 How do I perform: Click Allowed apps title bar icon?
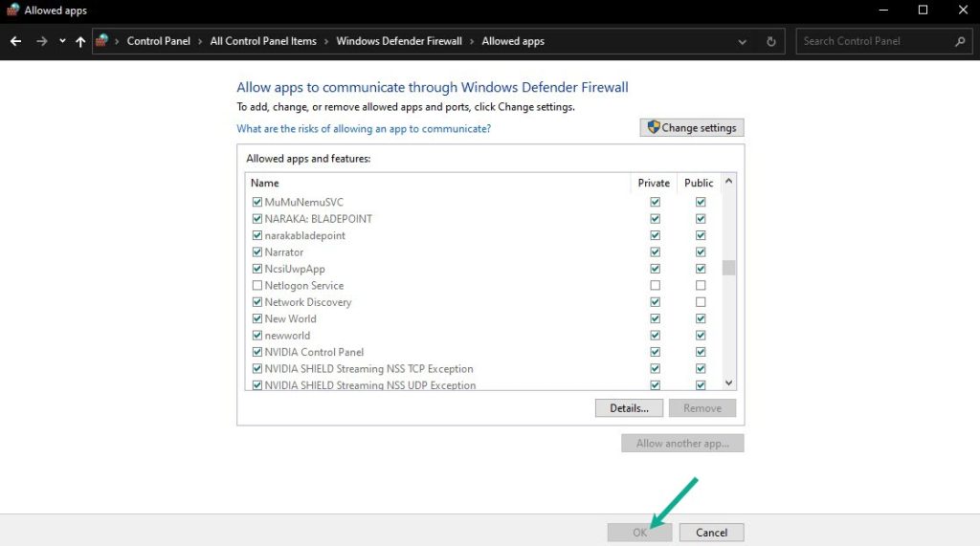click(12, 10)
